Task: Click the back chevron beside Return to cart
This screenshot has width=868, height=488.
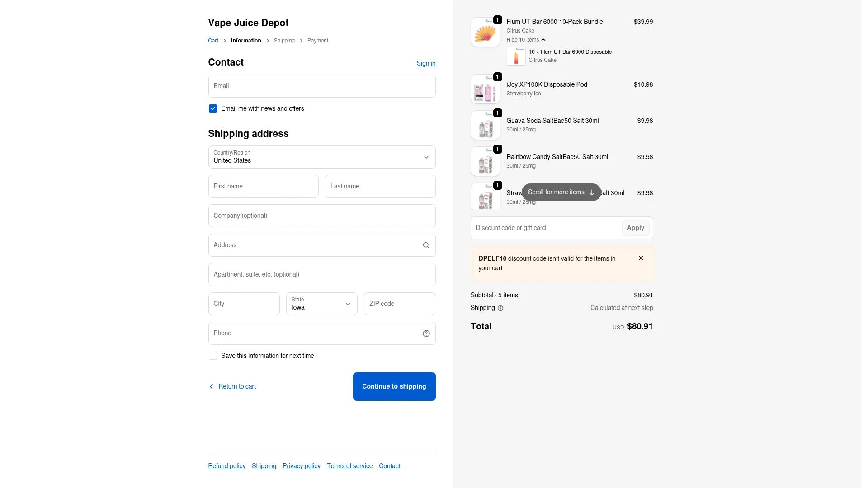Action: pos(211,387)
